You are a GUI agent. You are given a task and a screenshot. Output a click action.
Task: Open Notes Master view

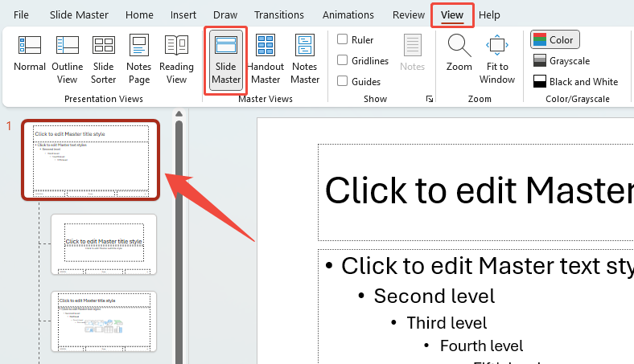pyautogui.click(x=305, y=59)
